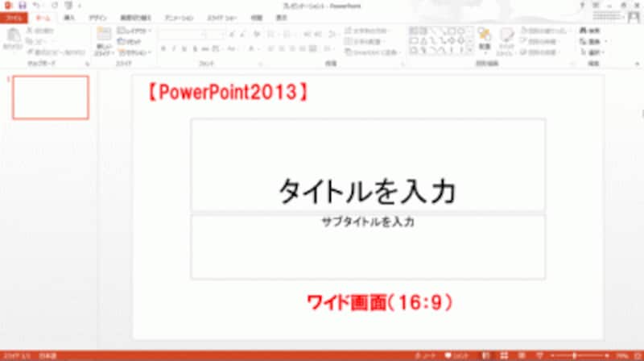Open the 配置 (Arrange) shapes menu

click(485, 40)
